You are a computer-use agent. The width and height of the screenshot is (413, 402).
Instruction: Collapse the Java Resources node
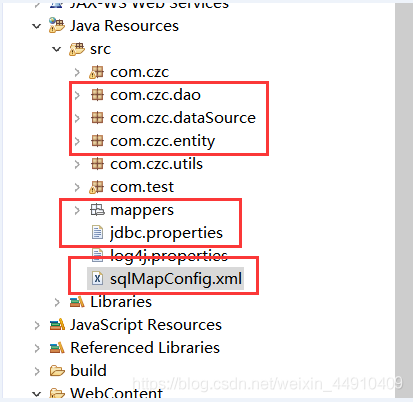37,26
